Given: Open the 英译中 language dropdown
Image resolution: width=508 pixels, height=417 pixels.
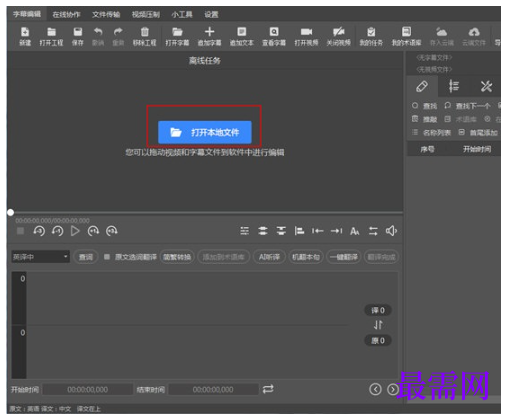Looking at the screenshot, I should click(40, 257).
